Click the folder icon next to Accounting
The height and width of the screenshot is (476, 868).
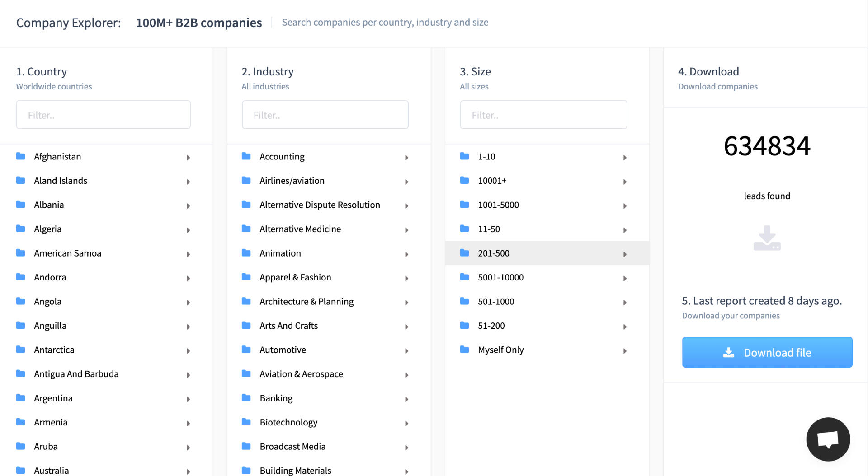click(x=246, y=156)
